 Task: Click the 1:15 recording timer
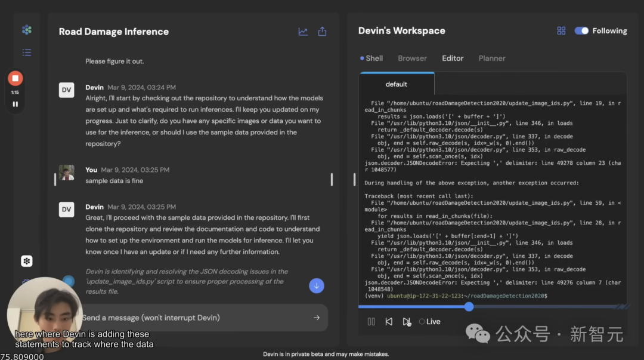(15, 93)
